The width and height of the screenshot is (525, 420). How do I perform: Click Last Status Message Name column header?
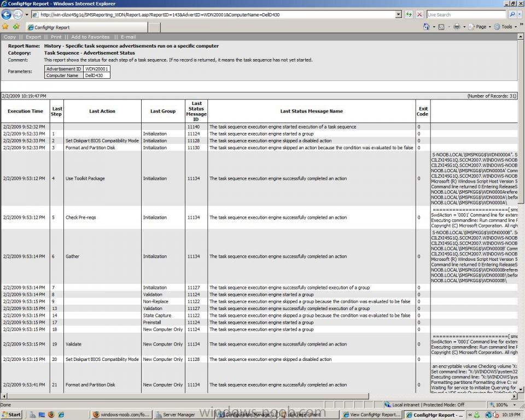311,111
